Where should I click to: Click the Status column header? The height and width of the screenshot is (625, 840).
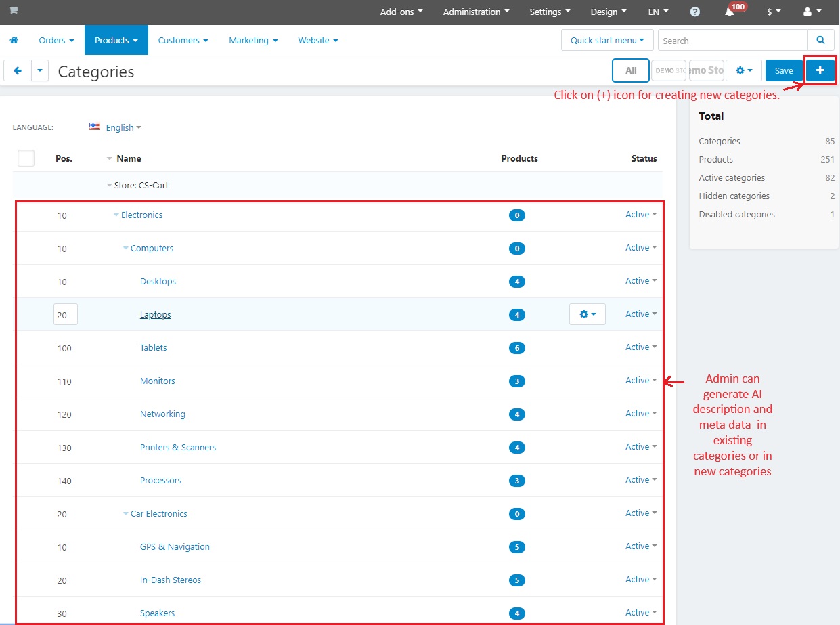coord(644,159)
